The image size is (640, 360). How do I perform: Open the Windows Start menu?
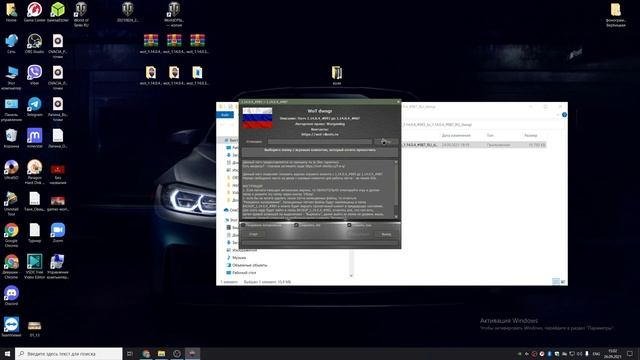[7, 353]
